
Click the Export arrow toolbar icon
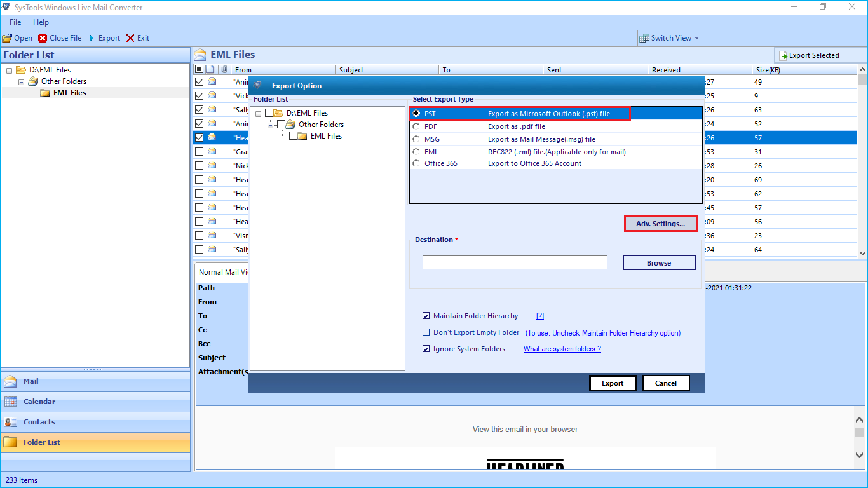[92, 38]
